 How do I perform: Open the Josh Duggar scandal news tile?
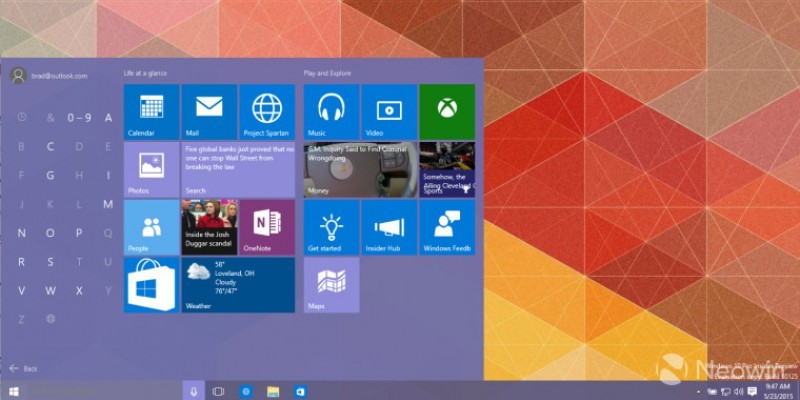pos(209,228)
